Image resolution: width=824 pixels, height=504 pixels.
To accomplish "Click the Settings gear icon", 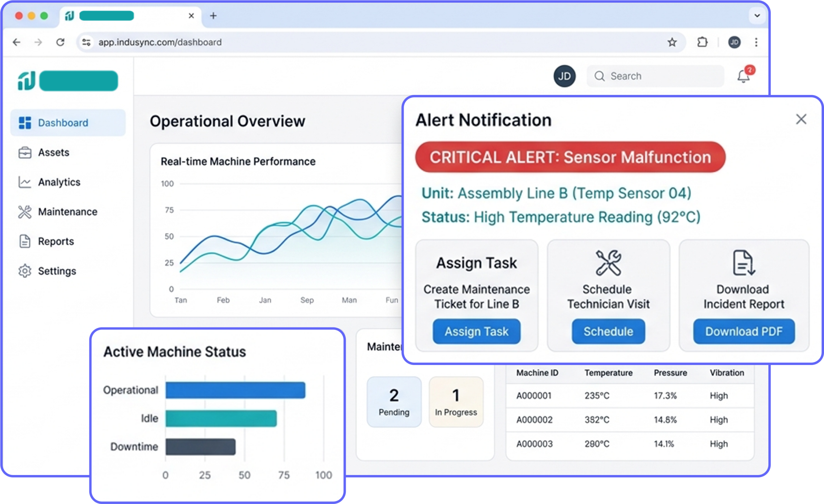I will click(25, 271).
